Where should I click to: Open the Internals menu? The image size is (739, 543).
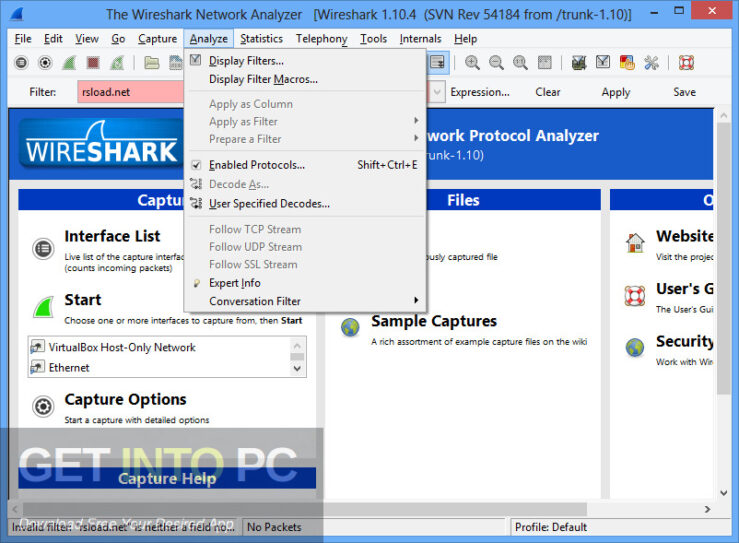pyautogui.click(x=420, y=39)
